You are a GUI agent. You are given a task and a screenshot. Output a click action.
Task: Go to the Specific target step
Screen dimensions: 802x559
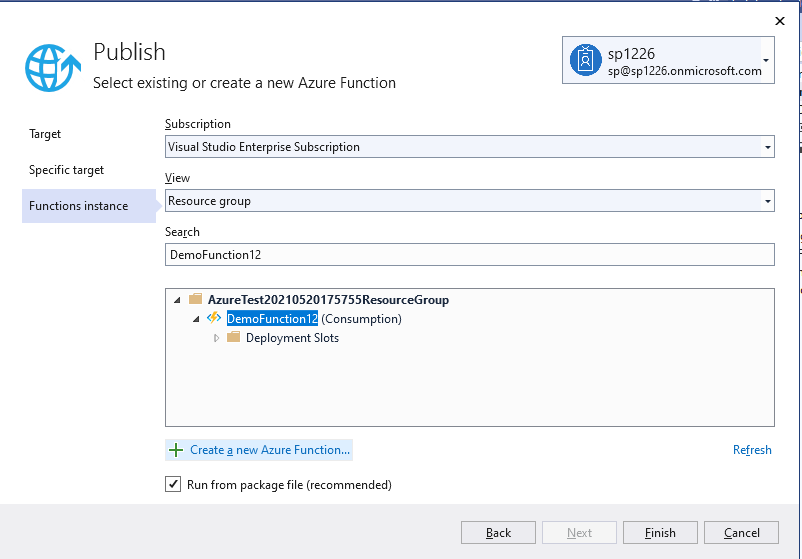66,170
